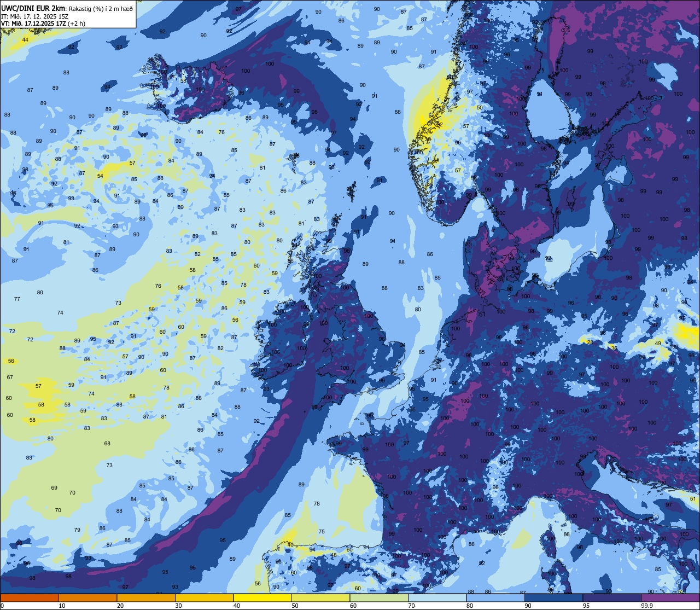Select the purple legend segment above 99.9
Screen dimensions: 700x610
pyautogui.click(x=670, y=597)
